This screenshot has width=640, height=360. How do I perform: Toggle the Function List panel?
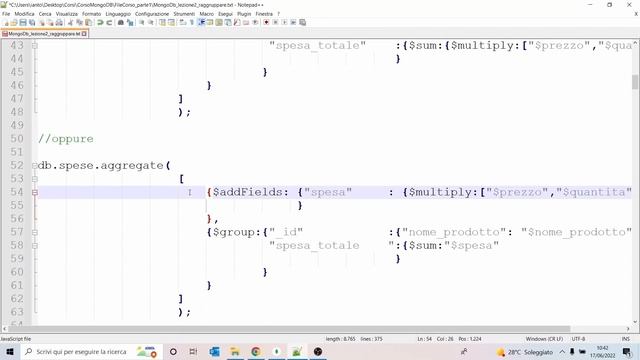click(237, 23)
